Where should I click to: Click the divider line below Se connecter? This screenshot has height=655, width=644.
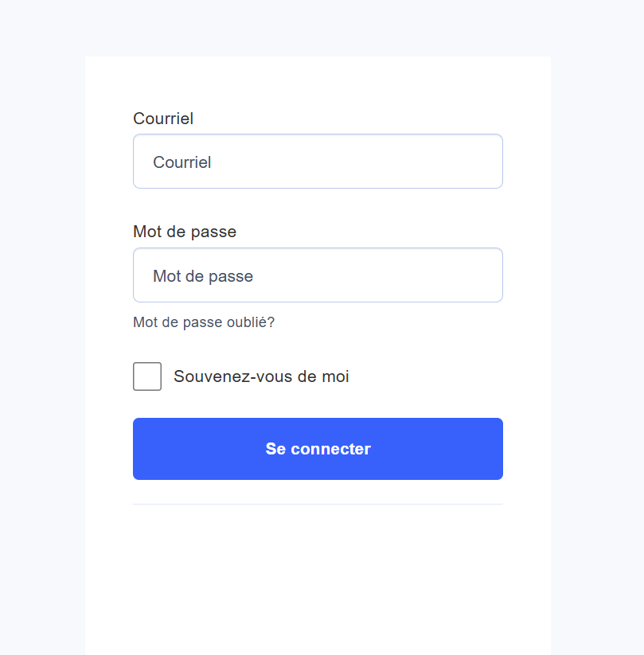[318, 504]
